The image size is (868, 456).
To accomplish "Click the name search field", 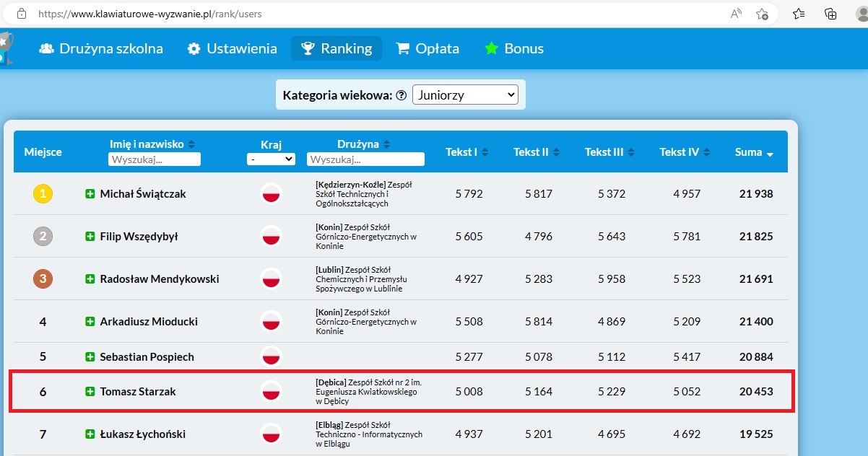I will tap(155, 159).
